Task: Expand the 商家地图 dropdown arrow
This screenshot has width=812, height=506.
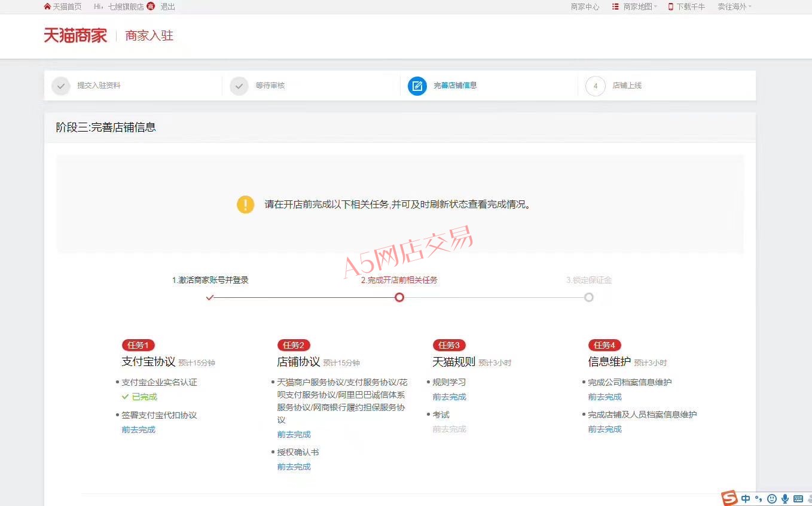Action: click(x=656, y=7)
